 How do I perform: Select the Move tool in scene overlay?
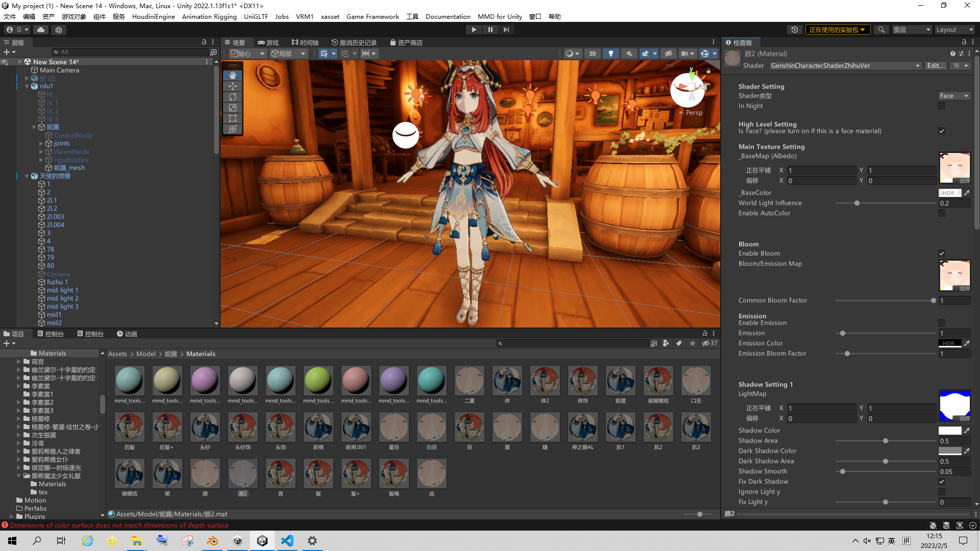(233, 86)
